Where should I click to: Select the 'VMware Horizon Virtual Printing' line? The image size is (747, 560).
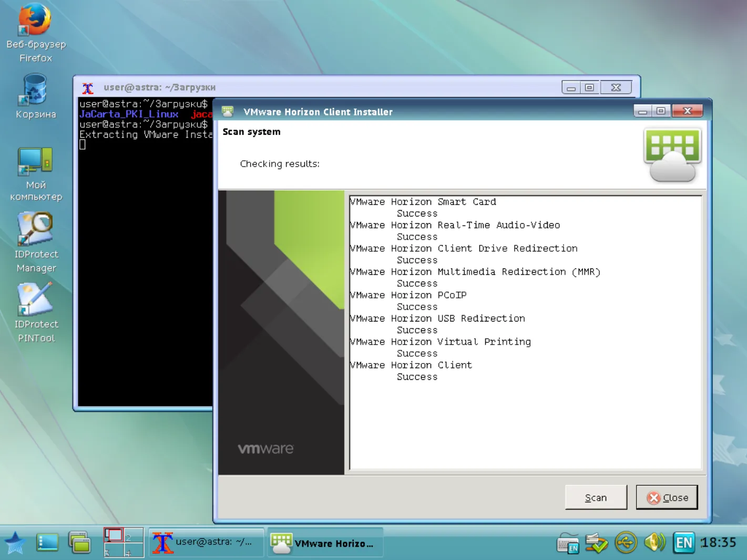tap(441, 342)
